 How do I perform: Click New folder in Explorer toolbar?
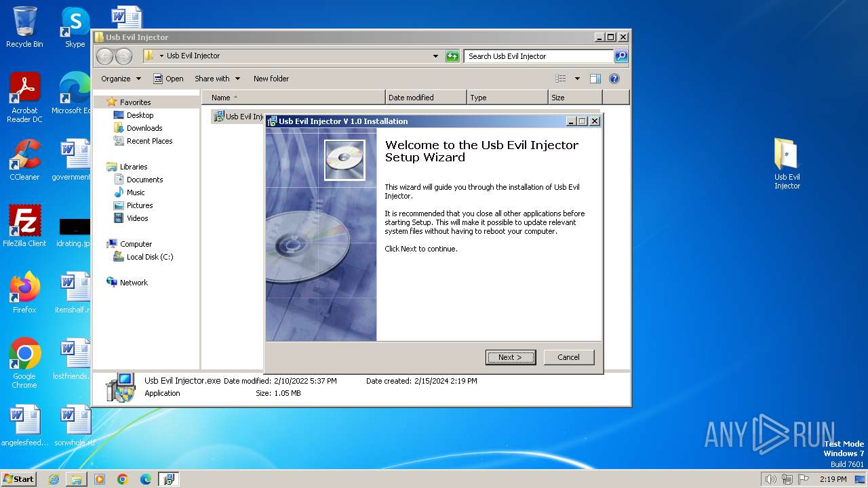(x=271, y=79)
